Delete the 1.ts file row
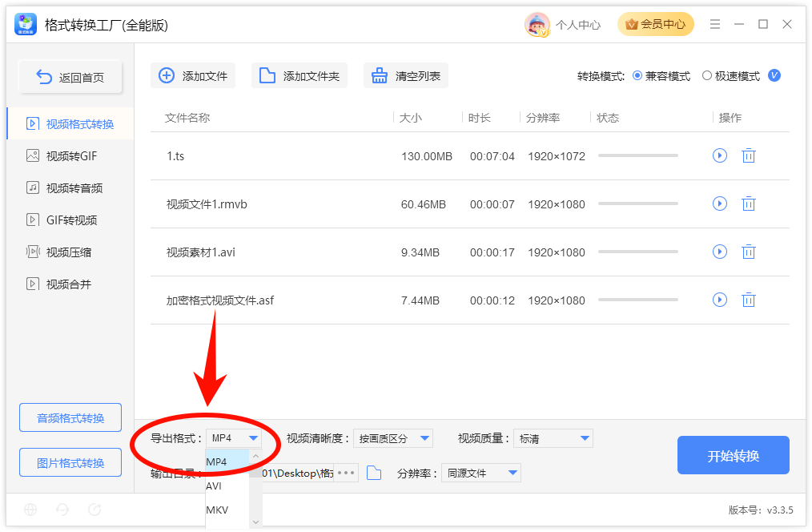Screen dimensions: 812x532 (x=748, y=155)
